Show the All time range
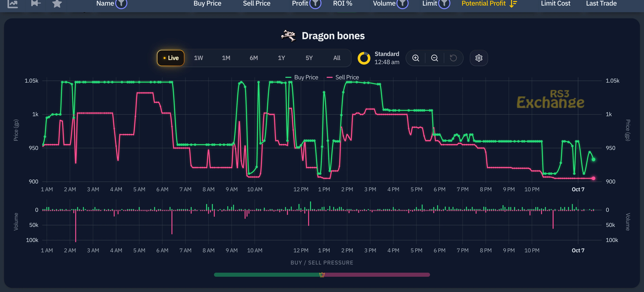 tap(337, 58)
